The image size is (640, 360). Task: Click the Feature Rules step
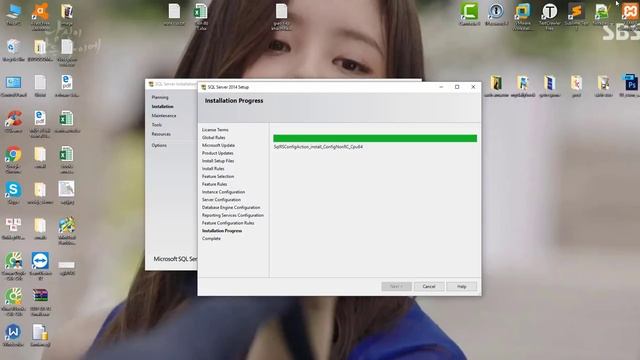coord(214,184)
